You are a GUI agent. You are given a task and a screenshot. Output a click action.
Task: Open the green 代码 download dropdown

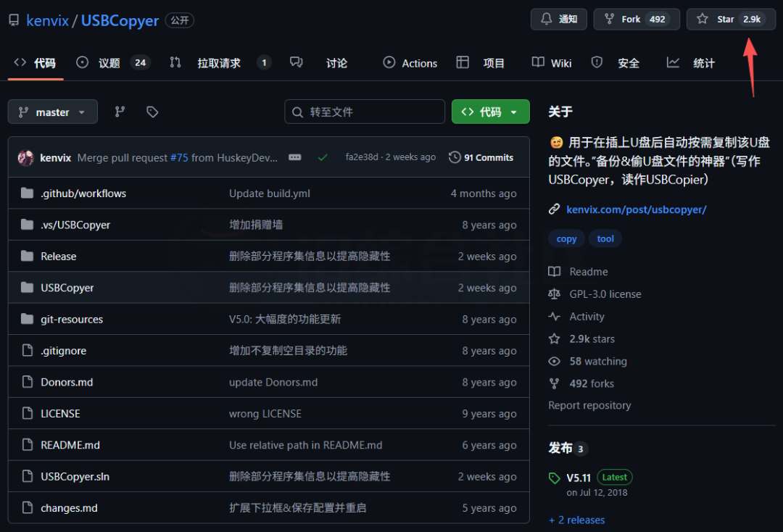(x=491, y=112)
